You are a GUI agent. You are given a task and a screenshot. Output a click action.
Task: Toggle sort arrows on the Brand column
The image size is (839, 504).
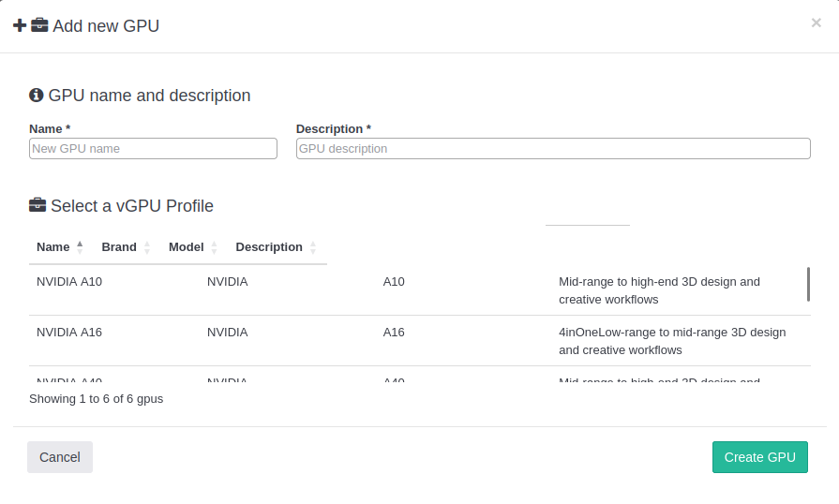[x=146, y=247]
